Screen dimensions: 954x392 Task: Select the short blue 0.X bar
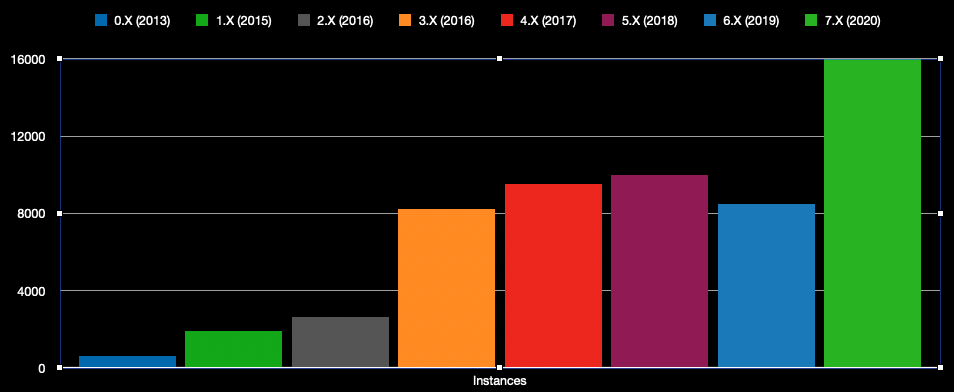click(127, 362)
